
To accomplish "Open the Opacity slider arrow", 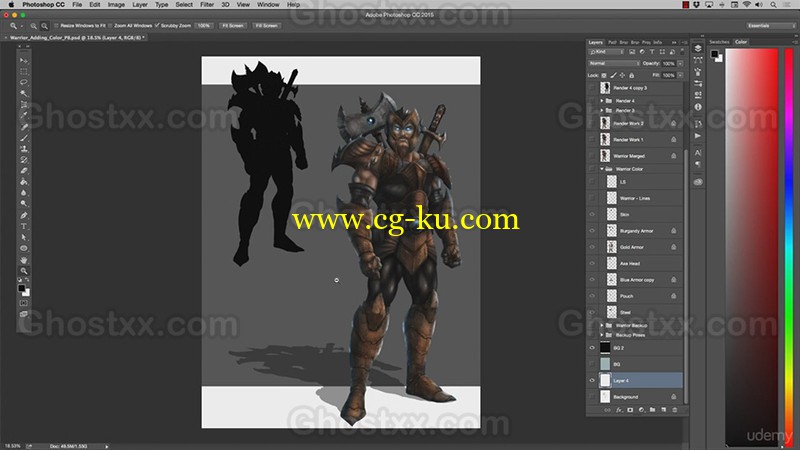I will click(681, 63).
